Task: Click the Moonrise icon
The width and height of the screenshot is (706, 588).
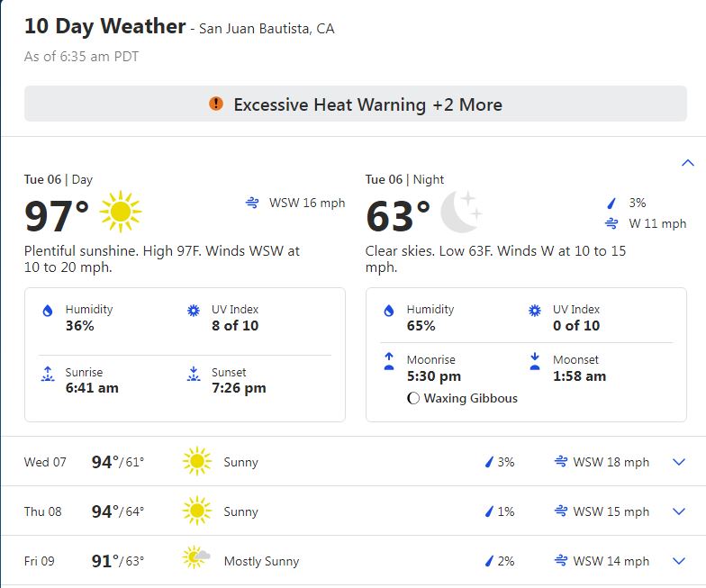Action: [389, 361]
